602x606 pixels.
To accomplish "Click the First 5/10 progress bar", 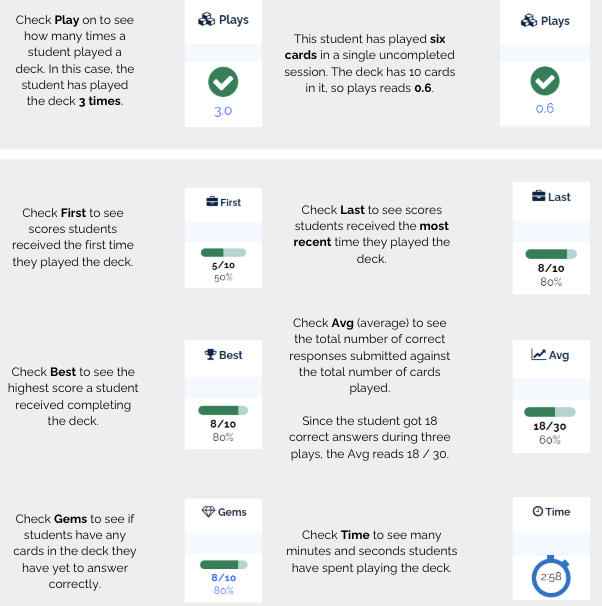I will coord(223,253).
